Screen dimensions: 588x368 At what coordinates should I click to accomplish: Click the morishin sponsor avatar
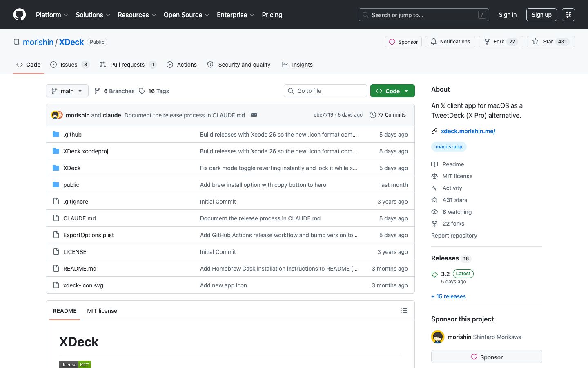[438, 337]
